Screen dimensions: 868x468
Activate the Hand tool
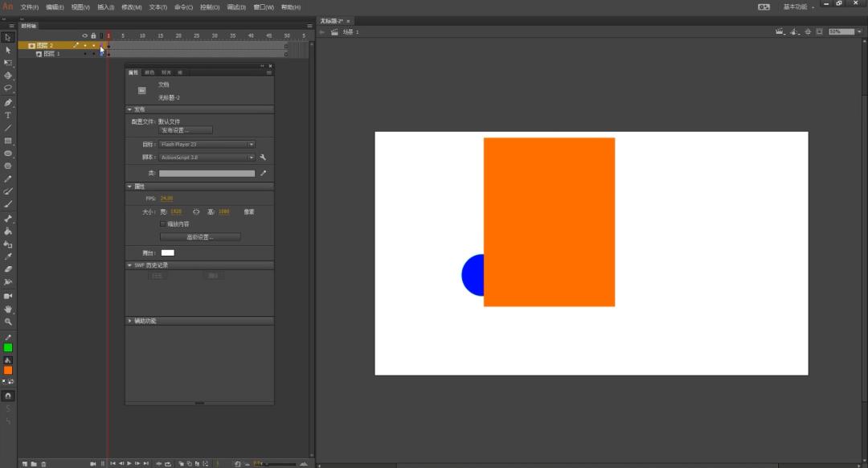8,309
